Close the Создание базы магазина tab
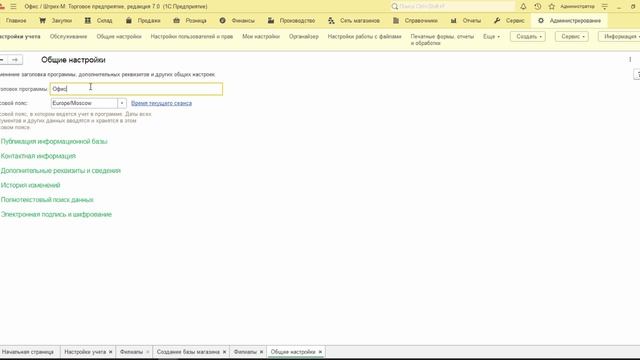640x360 pixels. pos(224,352)
